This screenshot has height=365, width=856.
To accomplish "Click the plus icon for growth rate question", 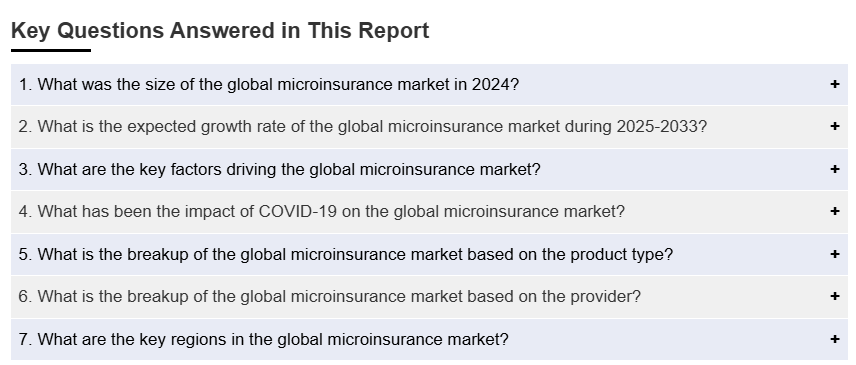I will point(834,126).
